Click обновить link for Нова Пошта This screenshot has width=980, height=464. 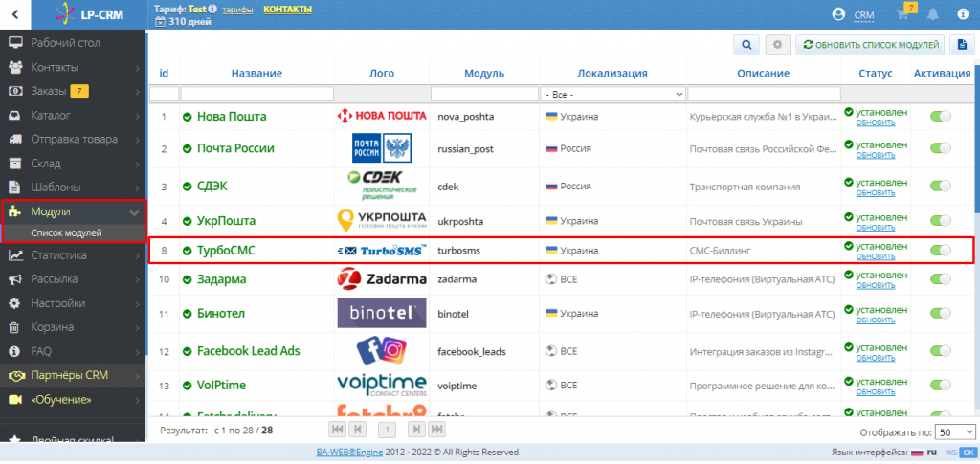[x=875, y=122]
